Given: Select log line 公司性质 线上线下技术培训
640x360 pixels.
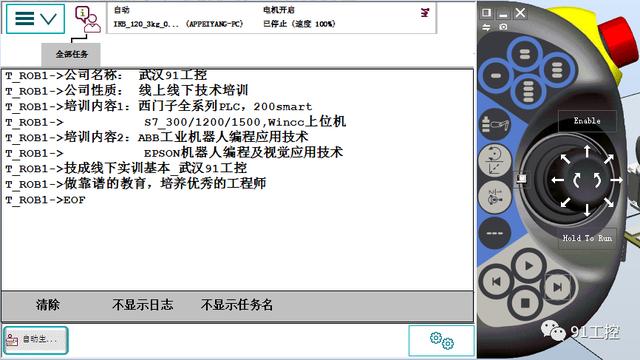Looking at the screenshot, I should click(127, 90).
